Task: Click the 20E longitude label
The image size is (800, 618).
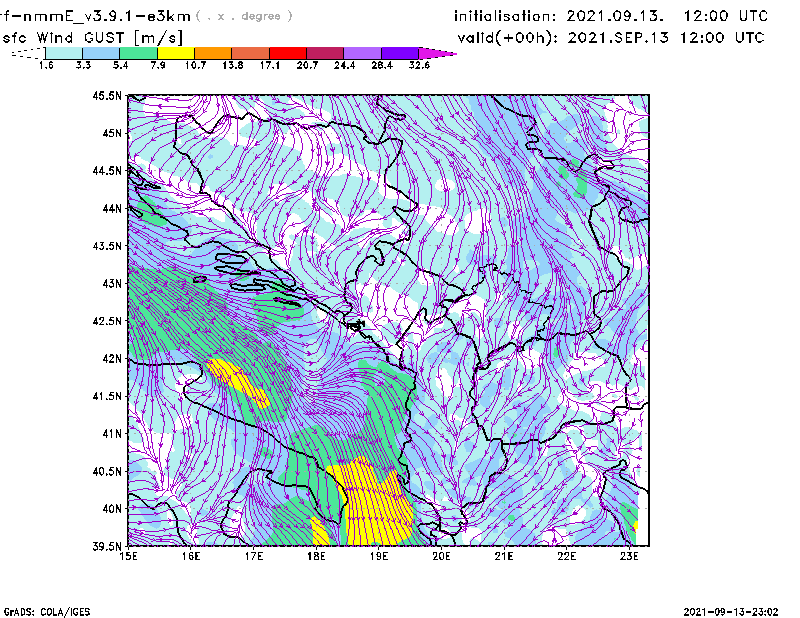Action: pyautogui.click(x=441, y=556)
